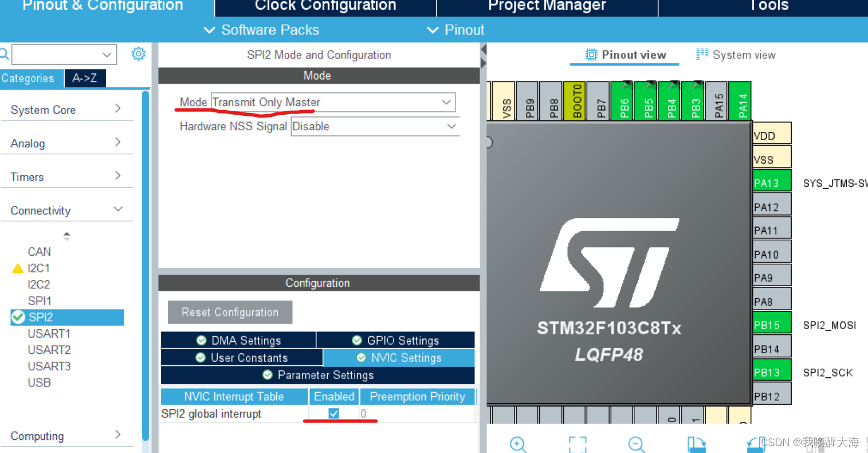Image resolution: width=868 pixels, height=453 pixels.
Task: Click the warning icon next to I2C1
Action: (17, 268)
